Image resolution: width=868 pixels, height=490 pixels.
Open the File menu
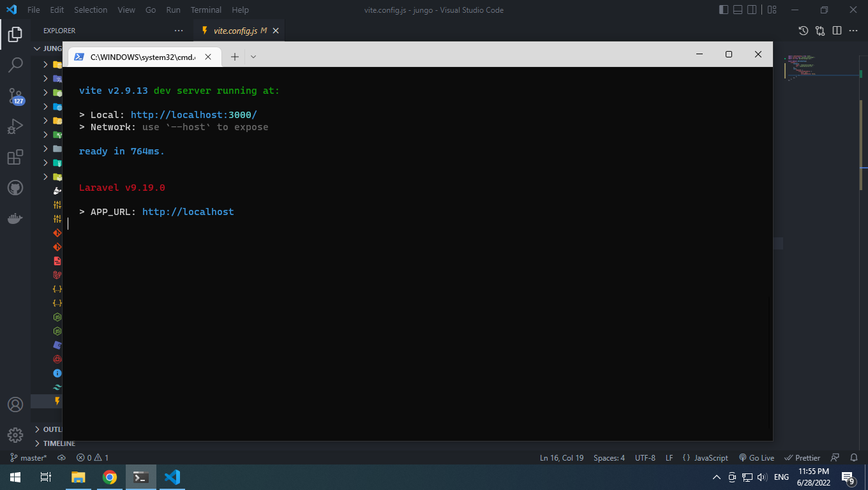coord(34,10)
